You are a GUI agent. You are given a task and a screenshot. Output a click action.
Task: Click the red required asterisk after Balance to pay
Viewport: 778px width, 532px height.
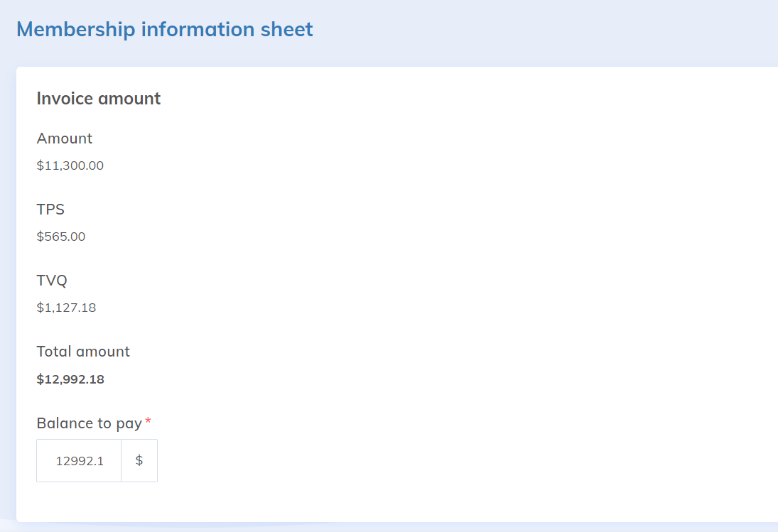tap(148, 423)
